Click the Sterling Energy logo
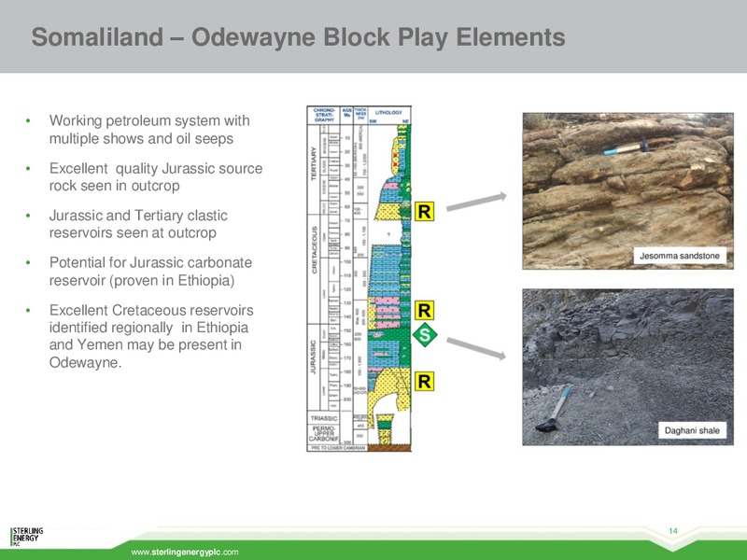747x560 pixels. pyautogui.click(x=27, y=536)
